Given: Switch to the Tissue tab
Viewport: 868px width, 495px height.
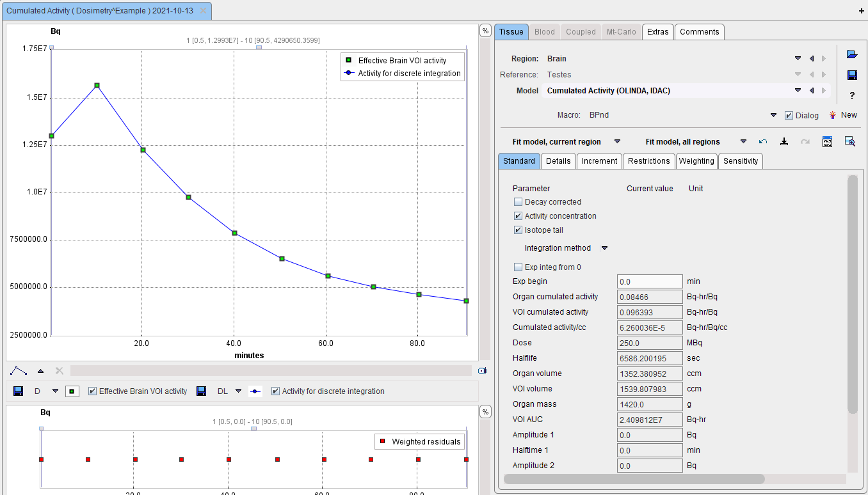Looking at the screenshot, I should coord(511,32).
